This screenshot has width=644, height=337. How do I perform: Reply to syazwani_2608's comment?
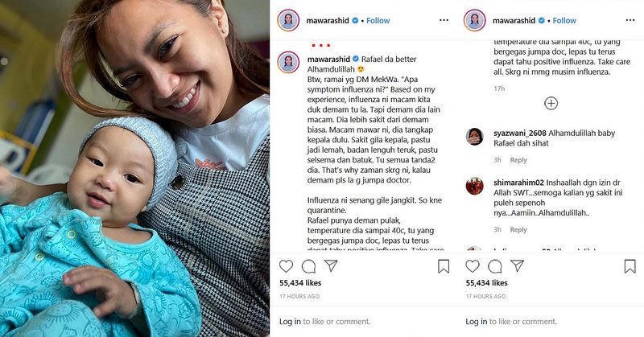[518, 160]
